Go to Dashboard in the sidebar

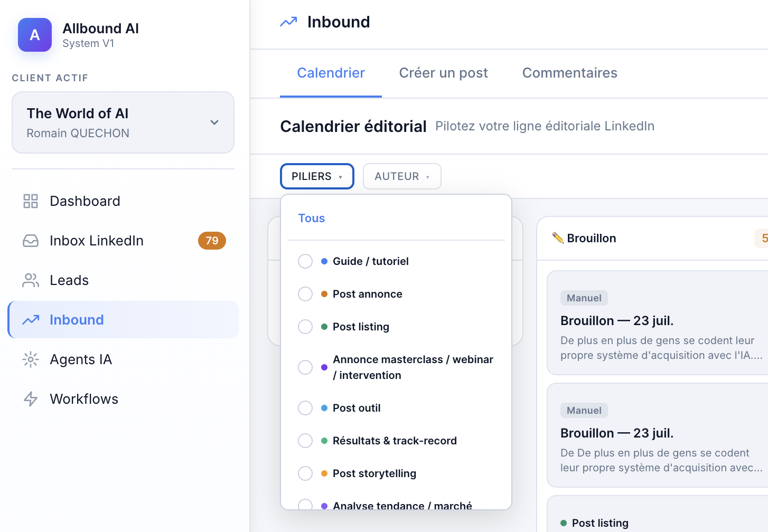123,201
